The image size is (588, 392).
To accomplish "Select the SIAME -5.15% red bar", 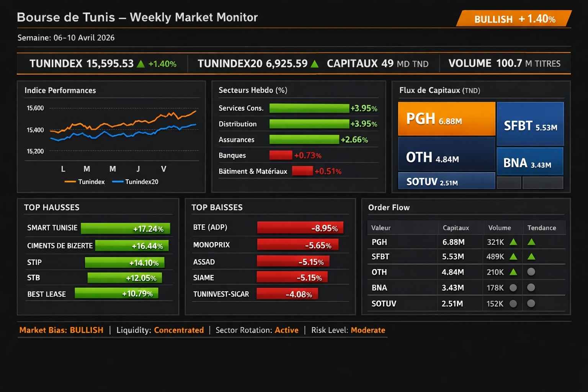I will coord(292,278).
